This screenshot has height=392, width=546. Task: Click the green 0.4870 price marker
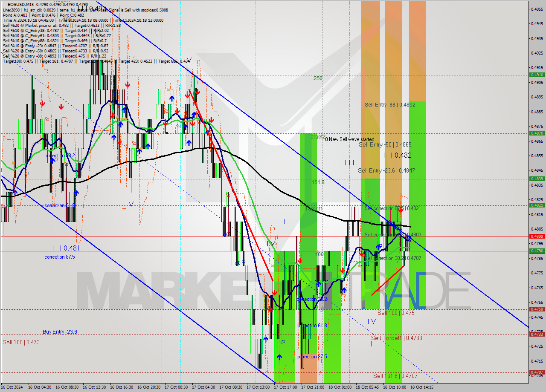click(x=537, y=133)
